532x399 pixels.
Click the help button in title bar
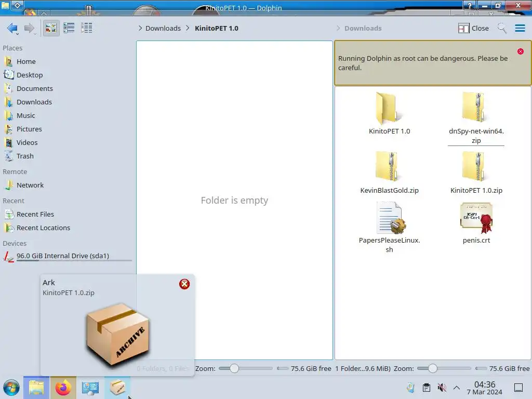click(470, 5)
